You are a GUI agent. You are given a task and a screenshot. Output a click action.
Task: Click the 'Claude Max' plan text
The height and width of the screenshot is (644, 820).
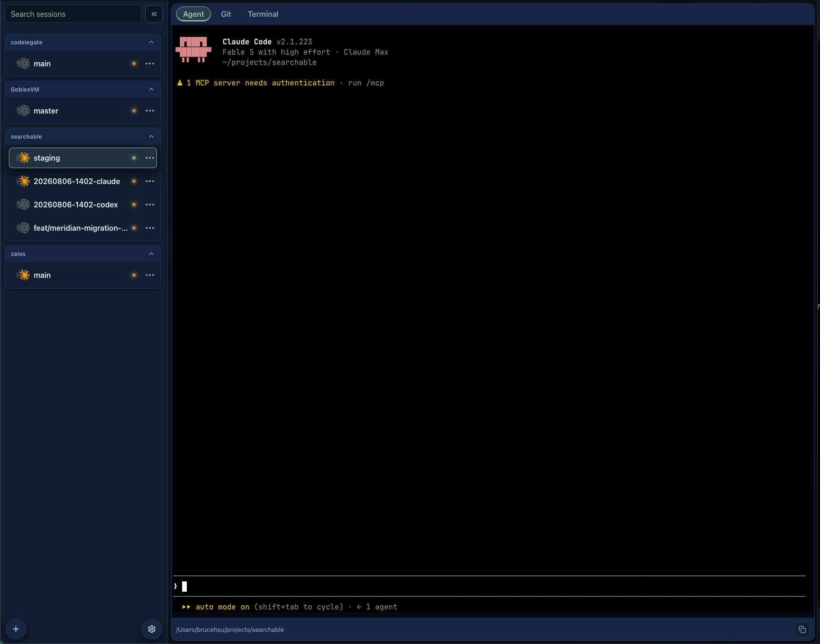click(366, 52)
